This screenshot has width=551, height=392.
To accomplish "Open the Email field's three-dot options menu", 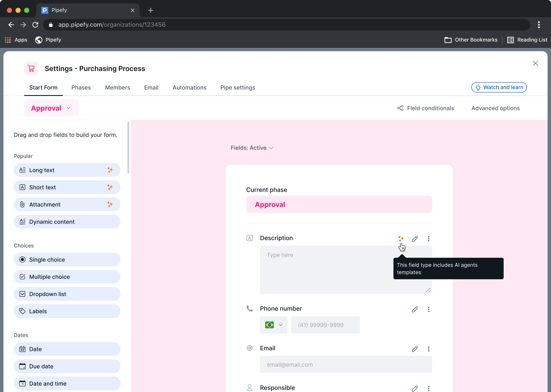I will coord(428,349).
